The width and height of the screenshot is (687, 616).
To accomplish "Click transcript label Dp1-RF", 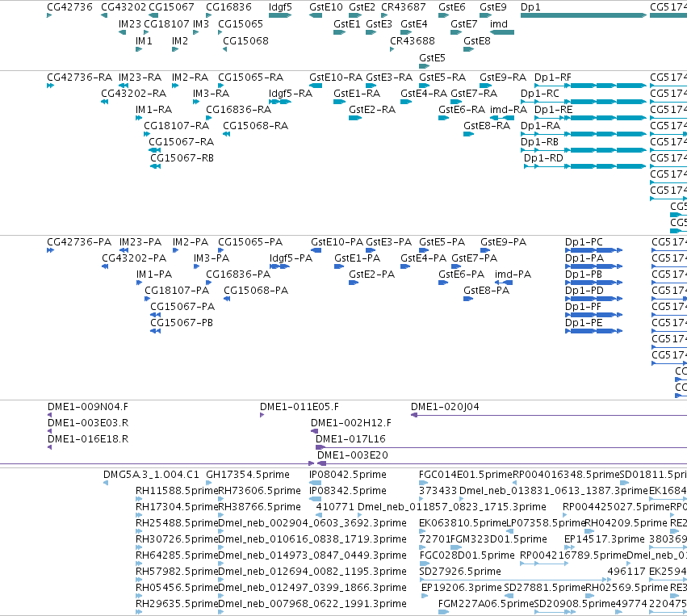I will 552,78.
